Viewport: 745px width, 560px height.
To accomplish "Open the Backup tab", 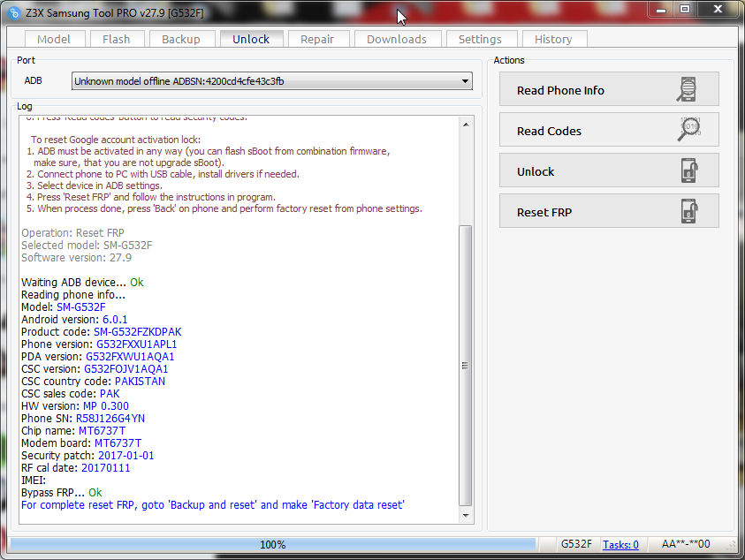I will 181,39.
